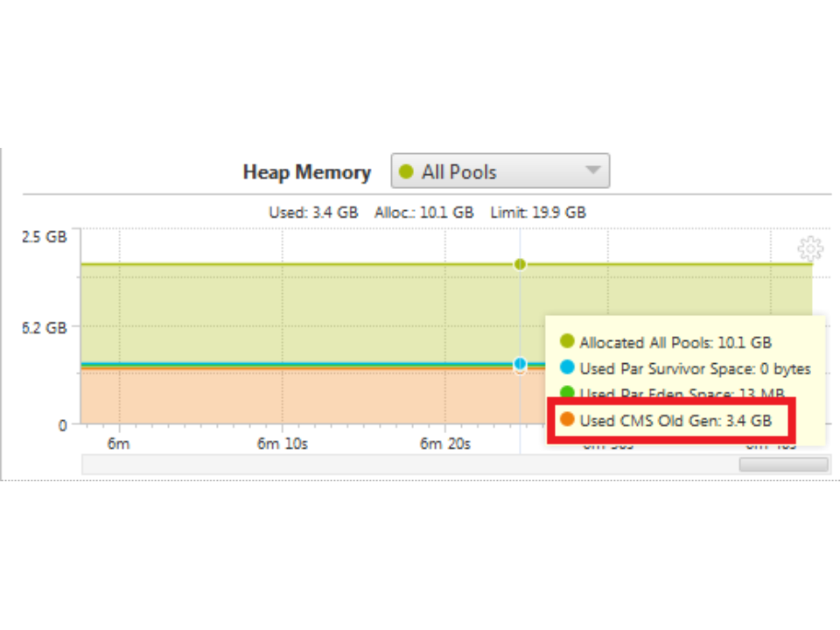Select the data point on allocated line

click(x=521, y=264)
